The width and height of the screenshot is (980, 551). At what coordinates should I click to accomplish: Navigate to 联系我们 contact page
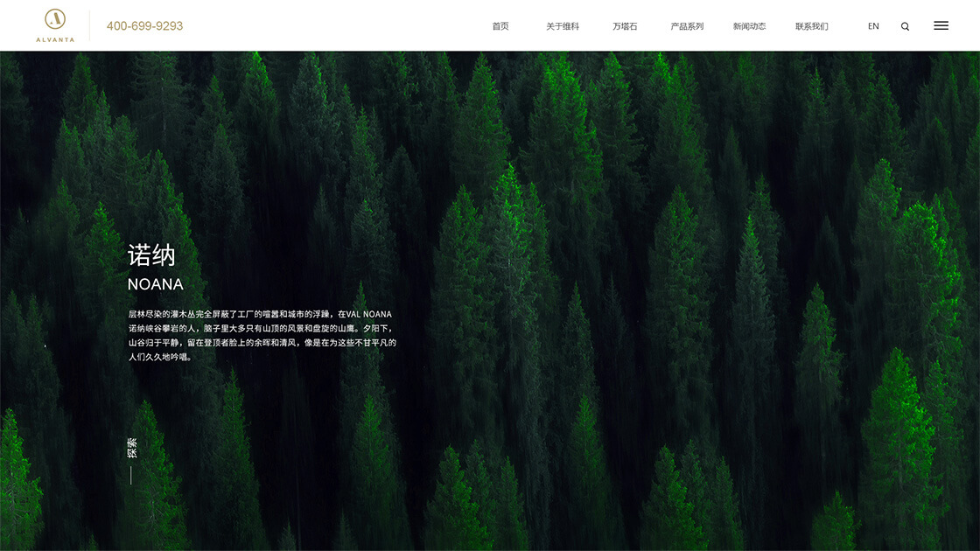coord(811,26)
